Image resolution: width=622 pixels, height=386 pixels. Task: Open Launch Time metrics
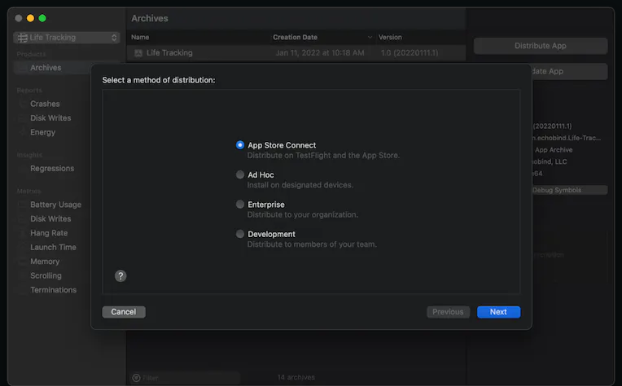[x=53, y=247]
